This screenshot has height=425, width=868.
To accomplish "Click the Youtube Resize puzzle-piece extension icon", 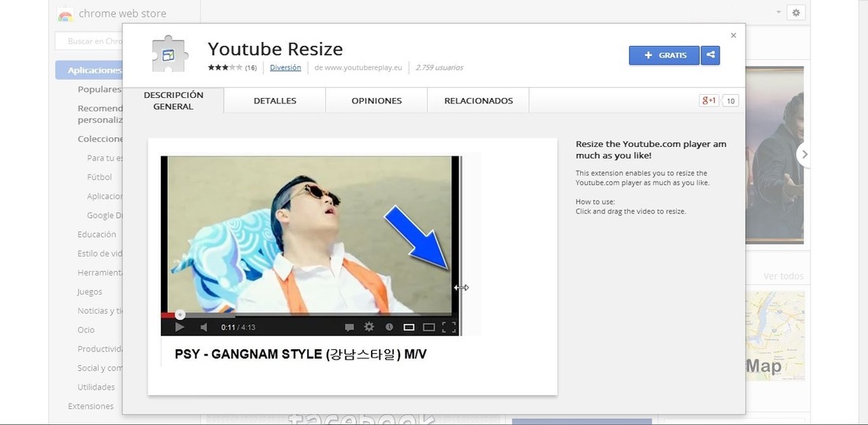I will click(170, 54).
